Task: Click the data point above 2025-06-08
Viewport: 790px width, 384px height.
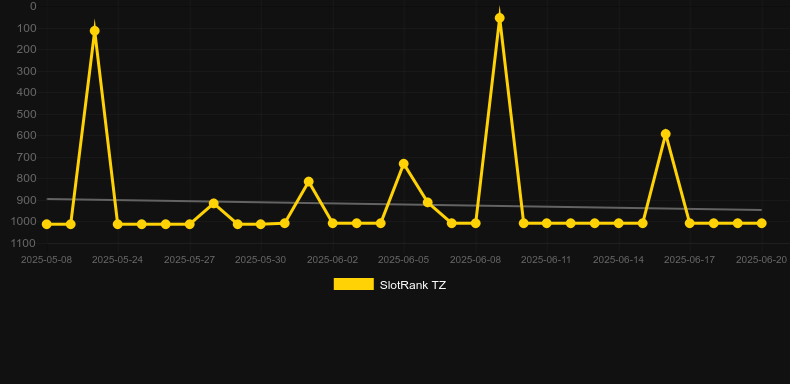Action: tap(476, 223)
